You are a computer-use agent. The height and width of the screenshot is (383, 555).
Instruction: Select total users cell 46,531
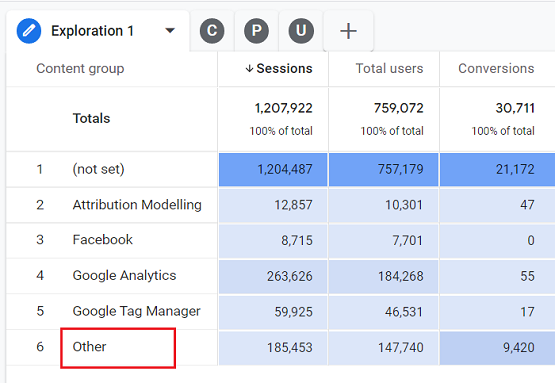(384, 312)
